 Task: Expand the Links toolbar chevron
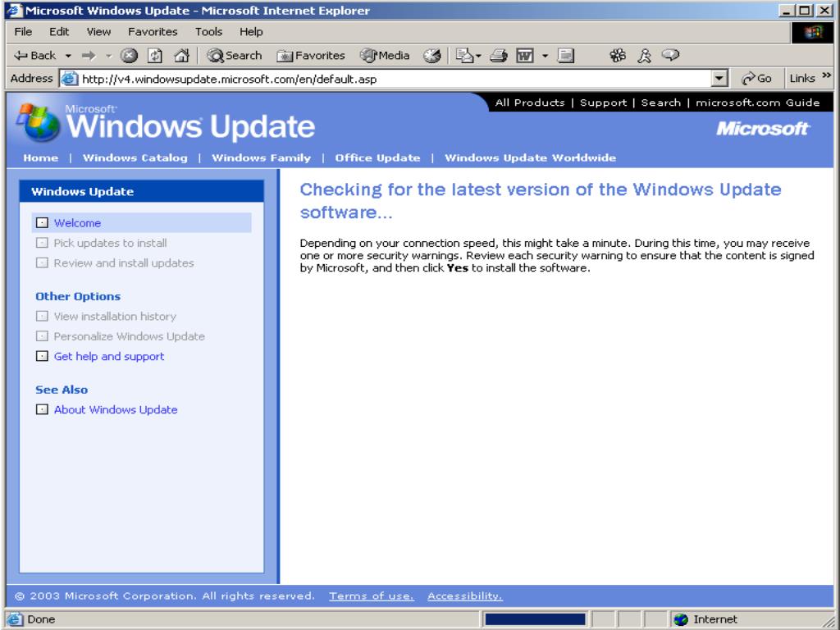click(827, 75)
